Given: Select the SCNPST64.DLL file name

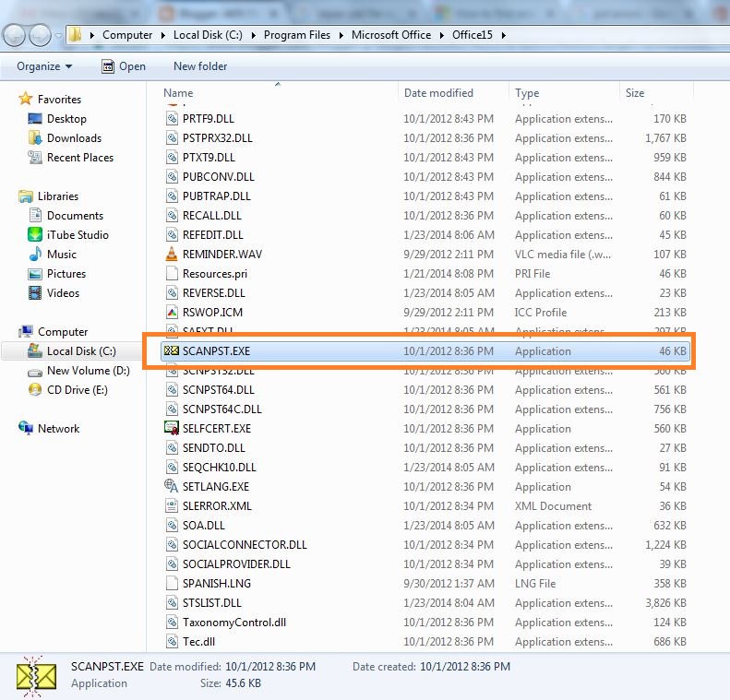Looking at the screenshot, I should [219, 390].
